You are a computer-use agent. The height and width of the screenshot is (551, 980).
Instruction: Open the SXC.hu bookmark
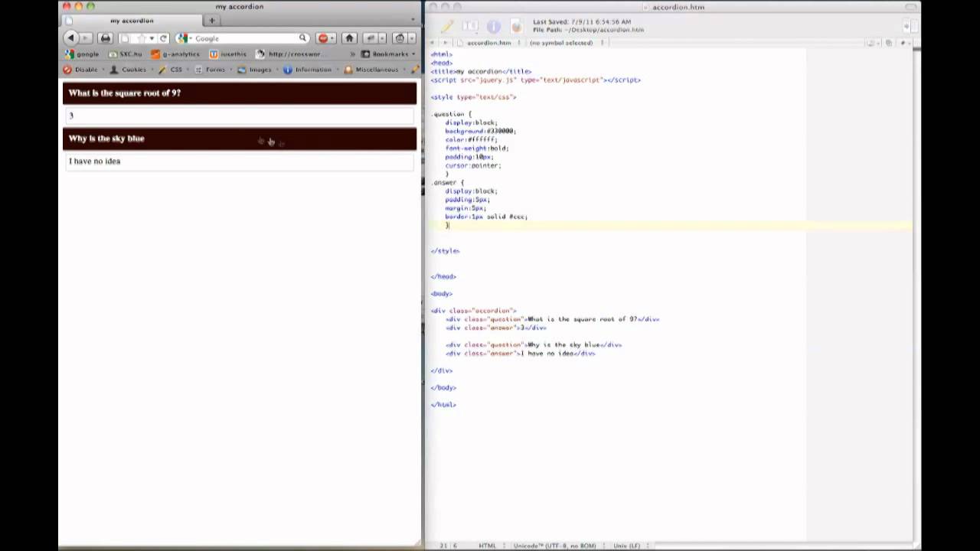tap(126, 54)
